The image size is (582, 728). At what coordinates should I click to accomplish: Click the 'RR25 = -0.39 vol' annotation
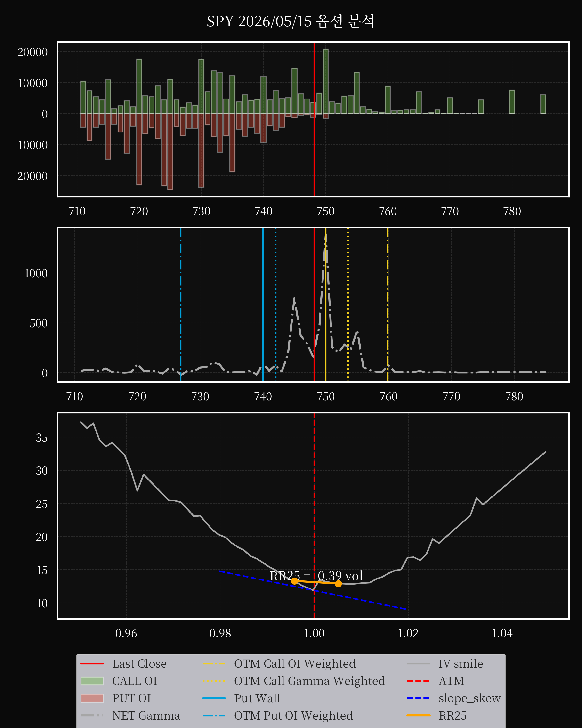[316, 576]
